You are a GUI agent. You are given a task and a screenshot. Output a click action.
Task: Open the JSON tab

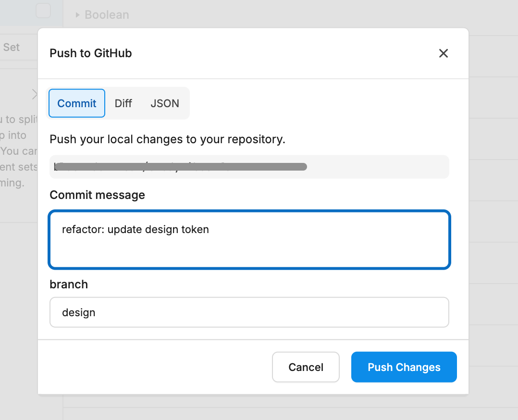pos(165,103)
